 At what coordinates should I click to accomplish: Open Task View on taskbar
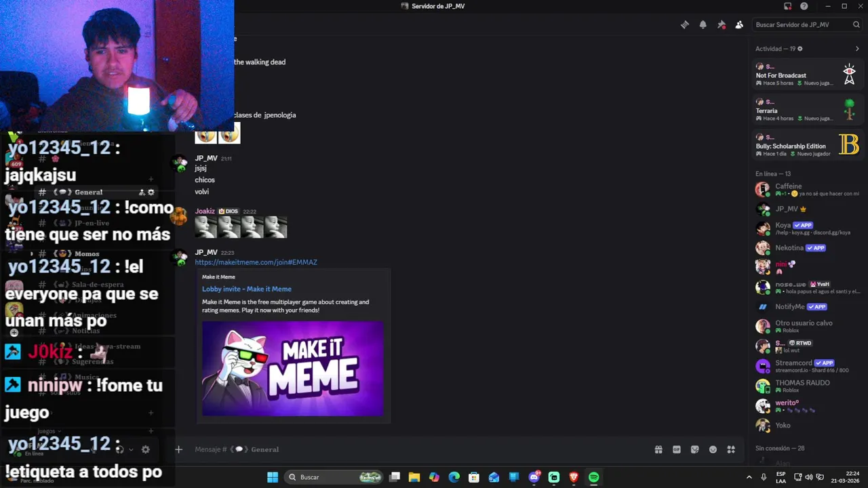395,477
